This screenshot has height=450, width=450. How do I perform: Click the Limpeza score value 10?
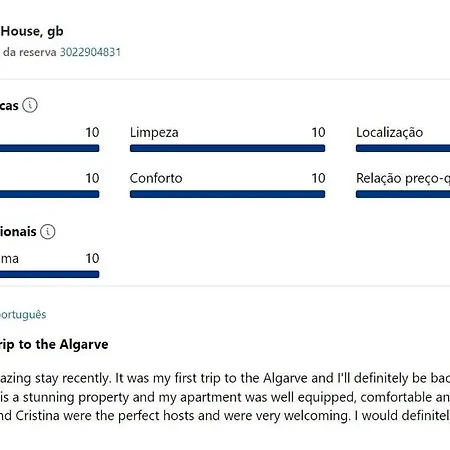coord(318,133)
